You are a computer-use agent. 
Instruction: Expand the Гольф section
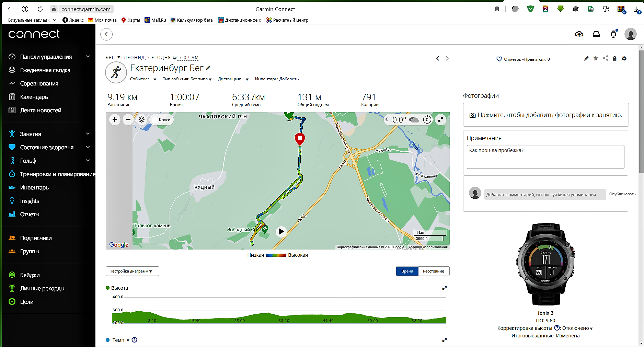[88, 161]
